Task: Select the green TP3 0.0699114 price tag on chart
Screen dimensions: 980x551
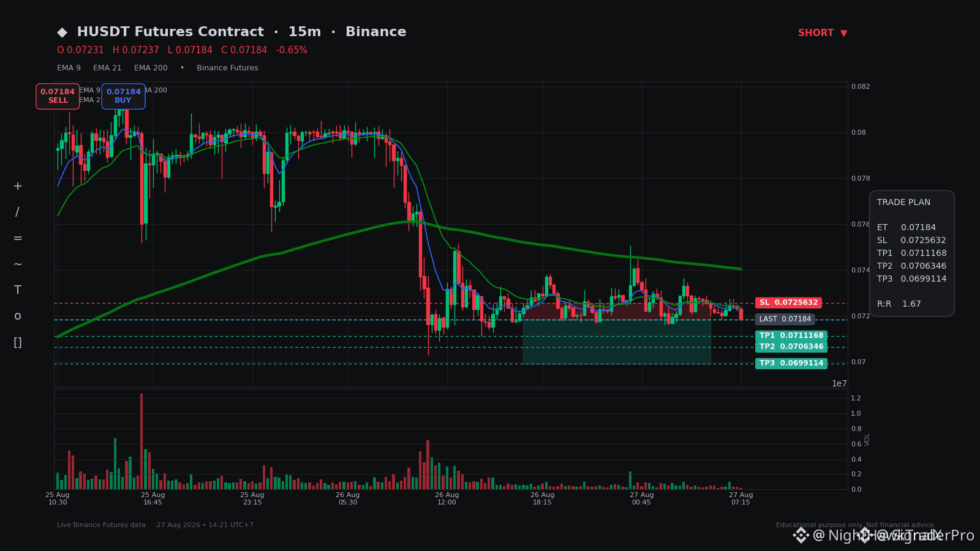Action: coord(791,363)
